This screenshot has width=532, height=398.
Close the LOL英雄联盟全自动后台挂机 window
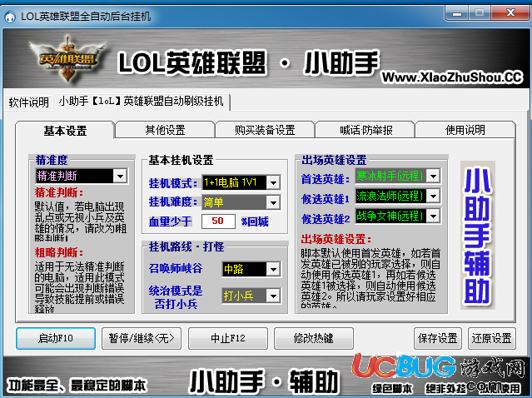(x=510, y=13)
